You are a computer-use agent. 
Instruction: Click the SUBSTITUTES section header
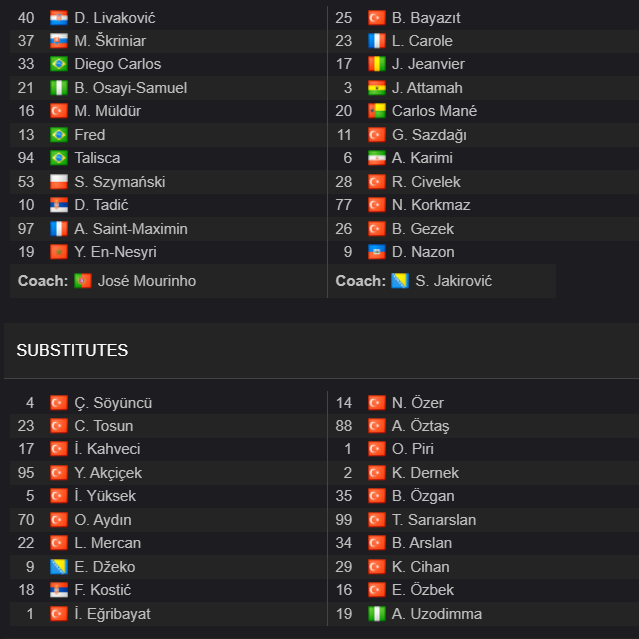pyautogui.click(x=72, y=350)
